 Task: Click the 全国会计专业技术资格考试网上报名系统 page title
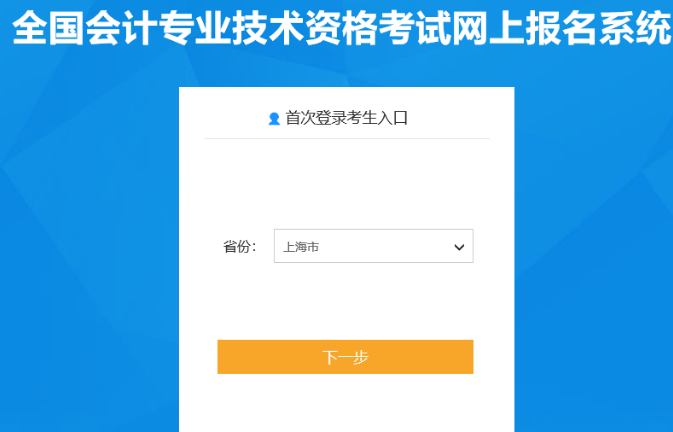pyautogui.click(x=342, y=28)
